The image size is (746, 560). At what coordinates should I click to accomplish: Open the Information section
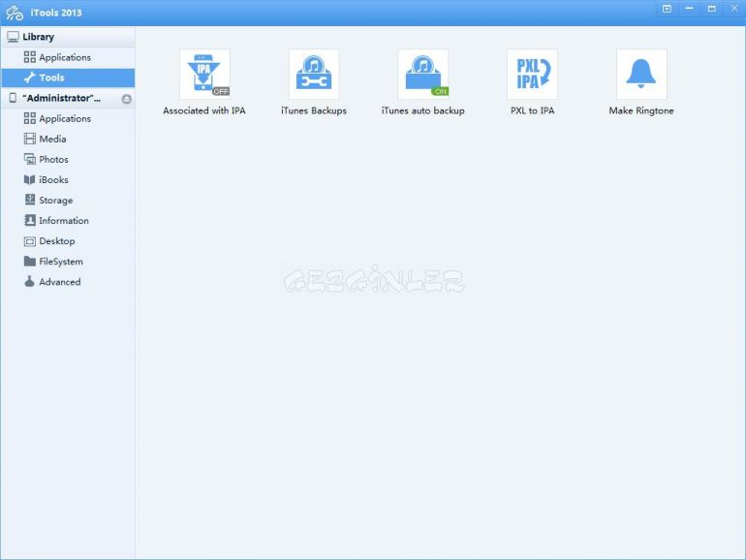pos(68,221)
